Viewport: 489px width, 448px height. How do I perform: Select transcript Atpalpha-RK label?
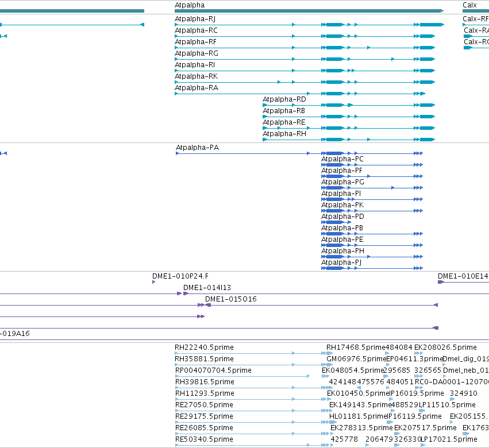(196, 76)
